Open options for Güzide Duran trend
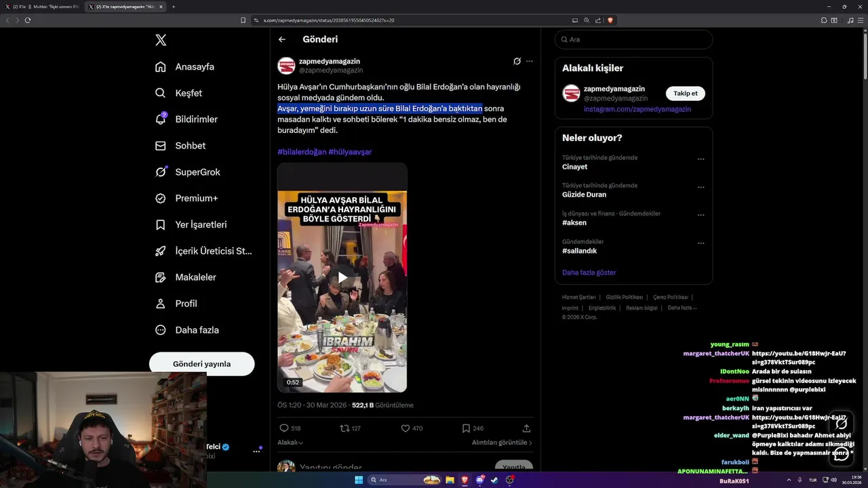 point(701,188)
